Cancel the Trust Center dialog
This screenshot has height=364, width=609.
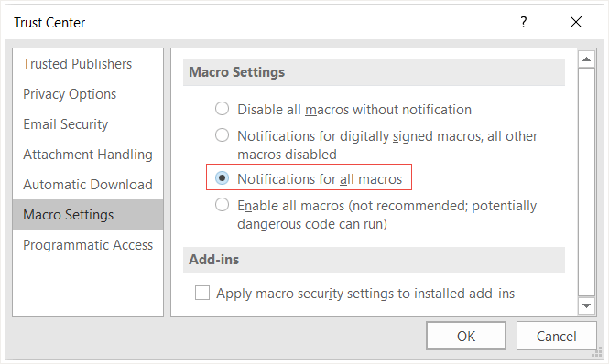(556, 336)
